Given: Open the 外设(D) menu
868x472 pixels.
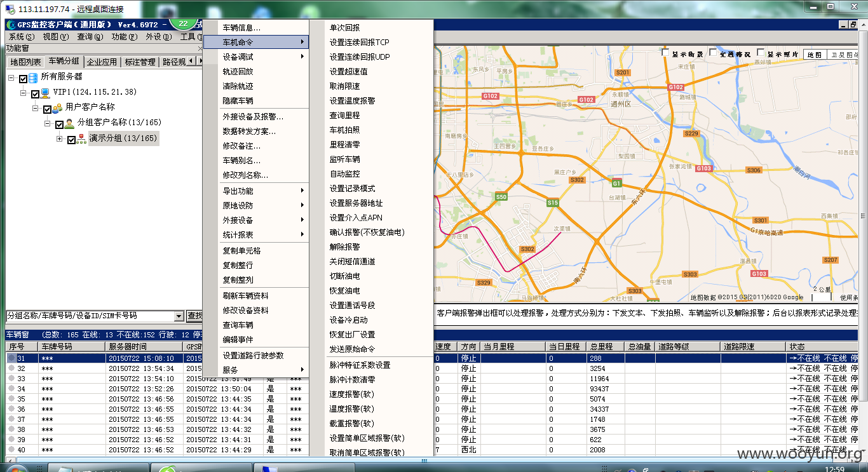Looking at the screenshot, I should click(x=159, y=37).
